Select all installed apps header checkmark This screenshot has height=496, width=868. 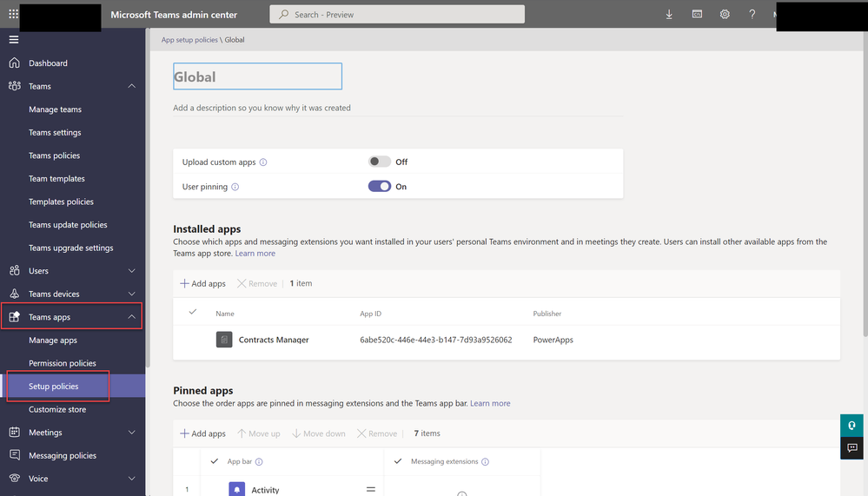point(192,312)
